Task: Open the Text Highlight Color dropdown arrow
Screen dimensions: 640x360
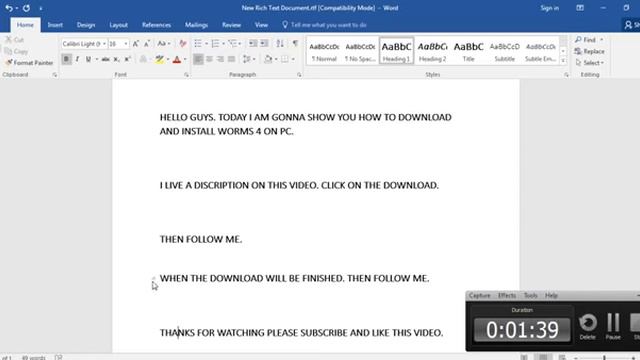Action: [168, 59]
